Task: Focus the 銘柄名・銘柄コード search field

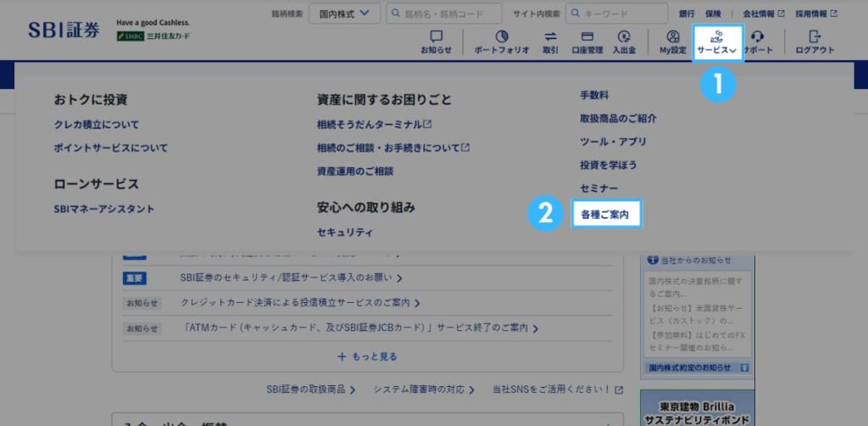Action: [444, 14]
